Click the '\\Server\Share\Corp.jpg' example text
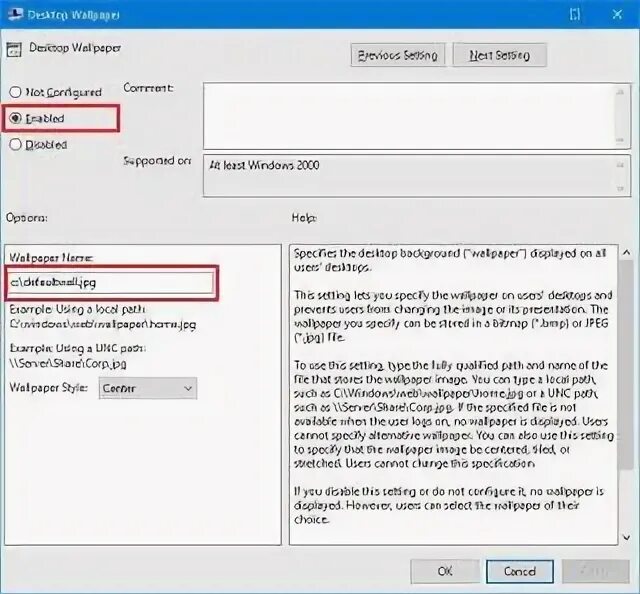The width and height of the screenshot is (640, 594). tap(68, 363)
